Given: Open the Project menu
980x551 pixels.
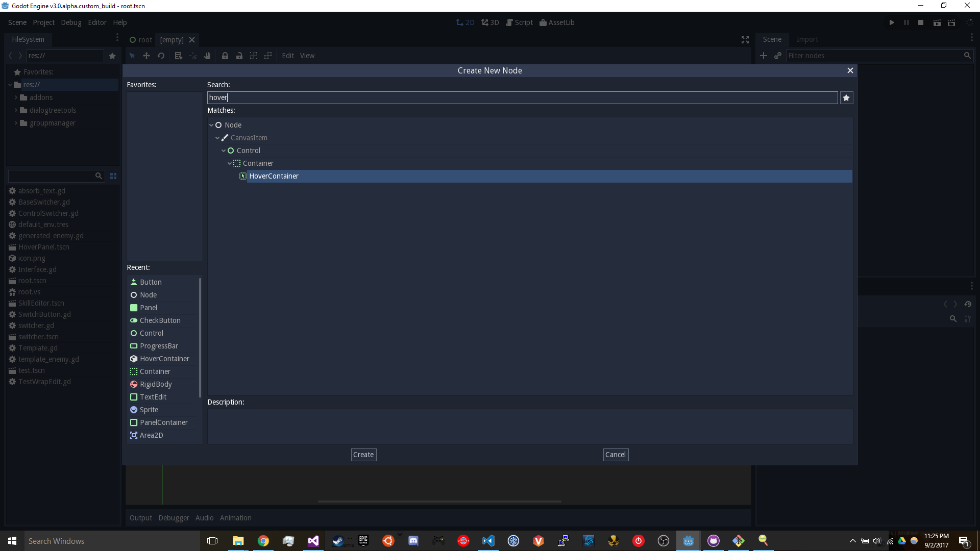Looking at the screenshot, I should pyautogui.click(x=43, y=22).
